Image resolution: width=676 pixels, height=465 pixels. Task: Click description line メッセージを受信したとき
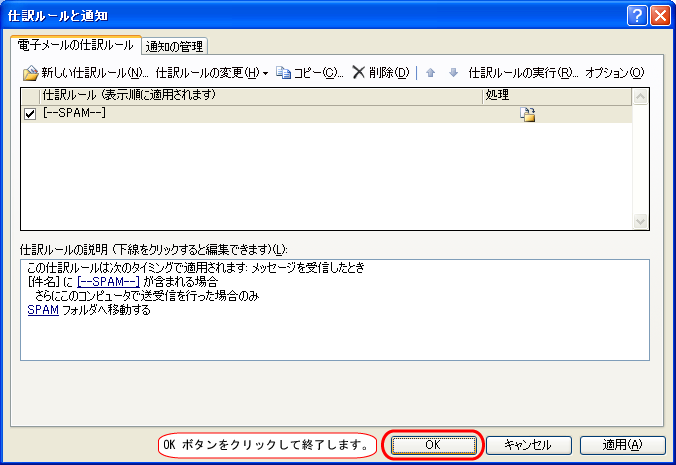pyautogui.click(x=308, y=268)
